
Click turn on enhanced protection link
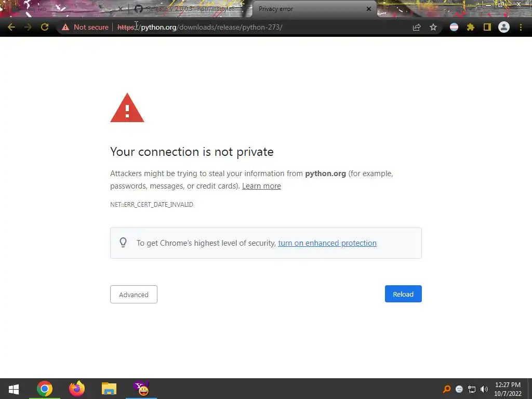(327, 243)
